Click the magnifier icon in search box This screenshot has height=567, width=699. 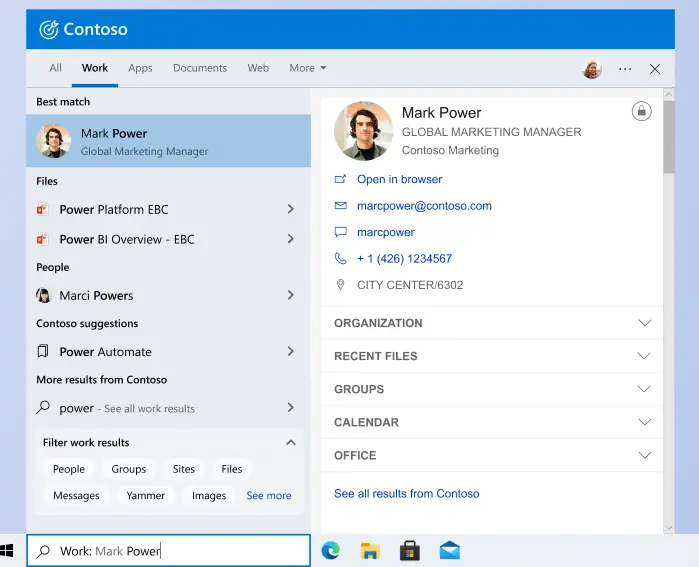point(43,551)
